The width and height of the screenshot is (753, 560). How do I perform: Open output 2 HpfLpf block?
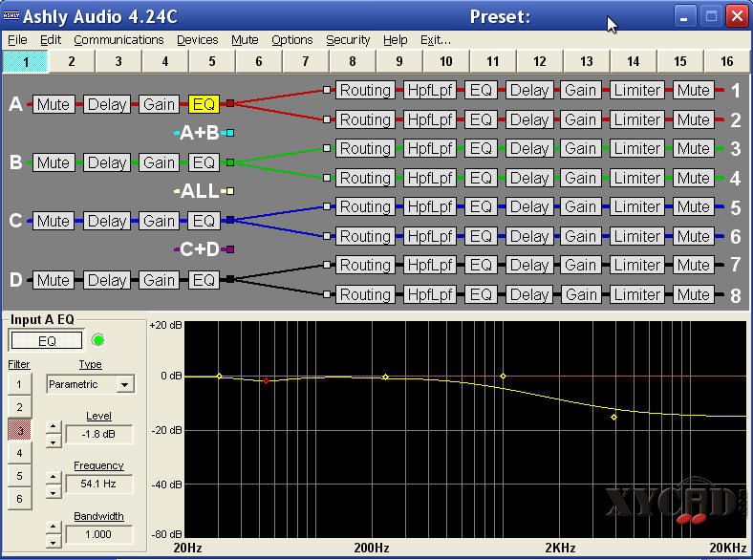430,119
